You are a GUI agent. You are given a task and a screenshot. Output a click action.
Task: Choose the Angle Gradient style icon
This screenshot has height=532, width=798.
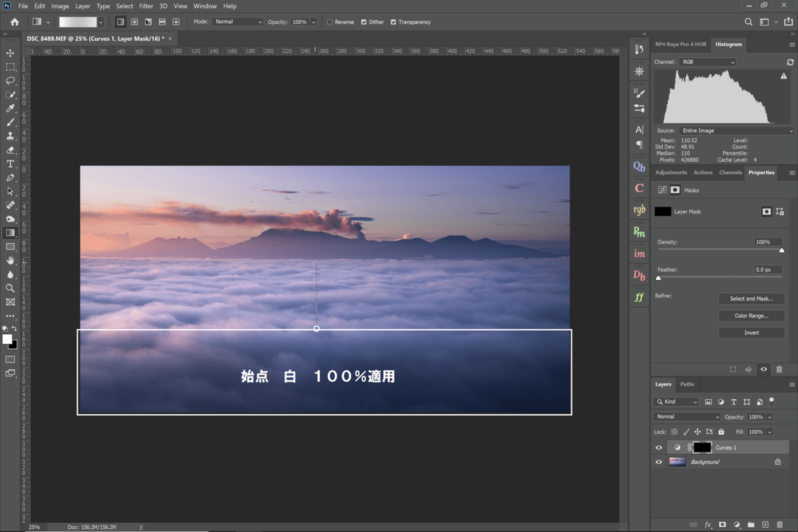click(148, 22)
